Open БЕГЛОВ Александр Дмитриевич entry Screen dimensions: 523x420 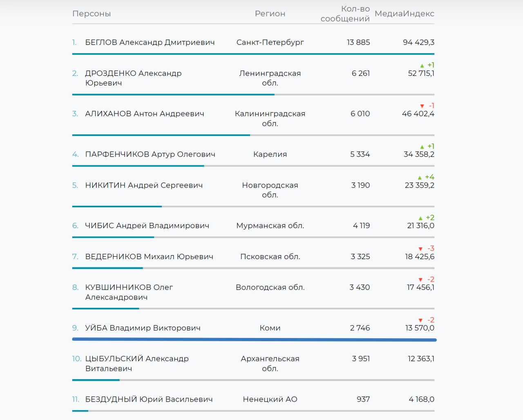click(x=150, y=42)
